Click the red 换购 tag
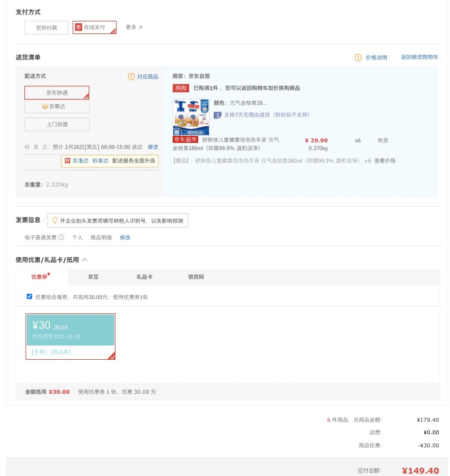This screenshot has width=450, height=476. [181, 88]
